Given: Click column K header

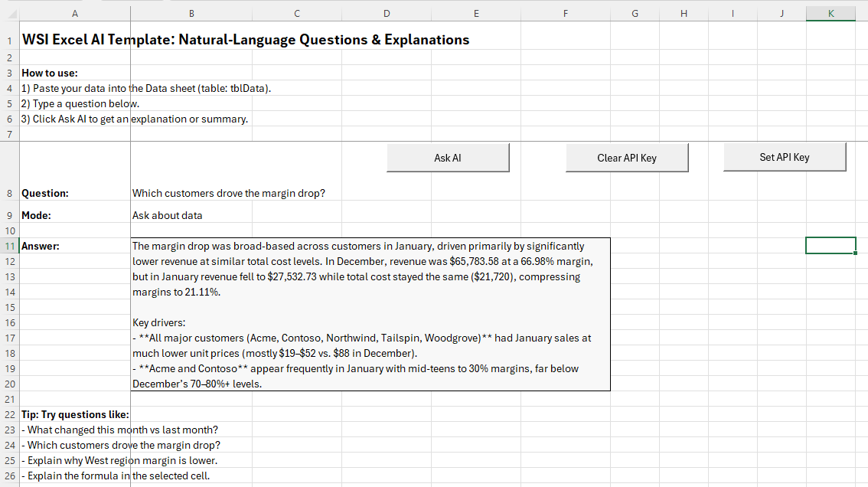Looking at the screenshot, I should pos(830,13).
